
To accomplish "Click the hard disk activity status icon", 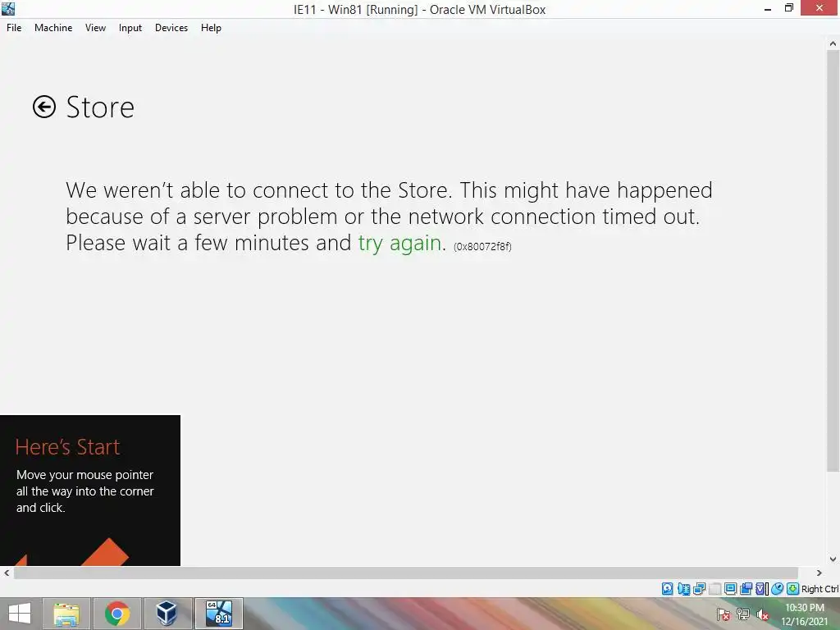I will point(668,589).
